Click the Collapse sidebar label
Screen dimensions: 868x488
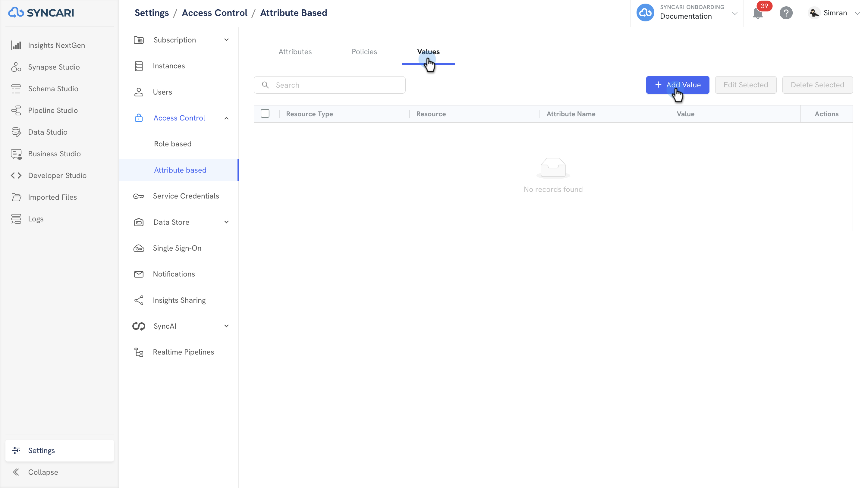pyautogui.click(x=43, y=472)
